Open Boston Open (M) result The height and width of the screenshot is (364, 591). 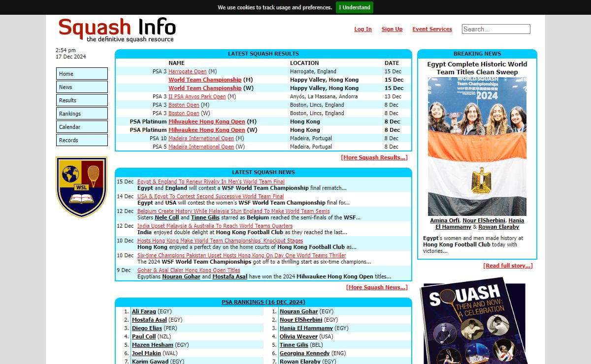coord(184,105)
